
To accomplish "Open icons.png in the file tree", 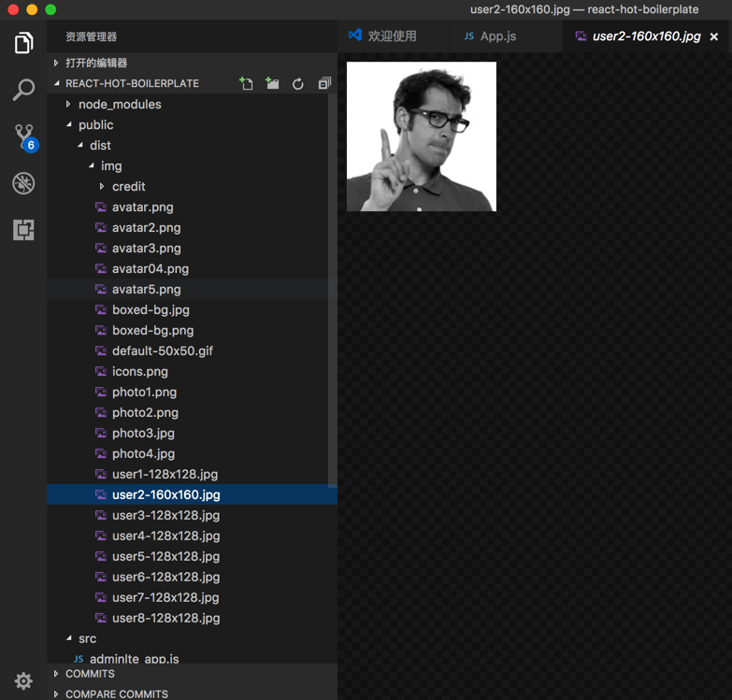I will (x=192, y=371).
